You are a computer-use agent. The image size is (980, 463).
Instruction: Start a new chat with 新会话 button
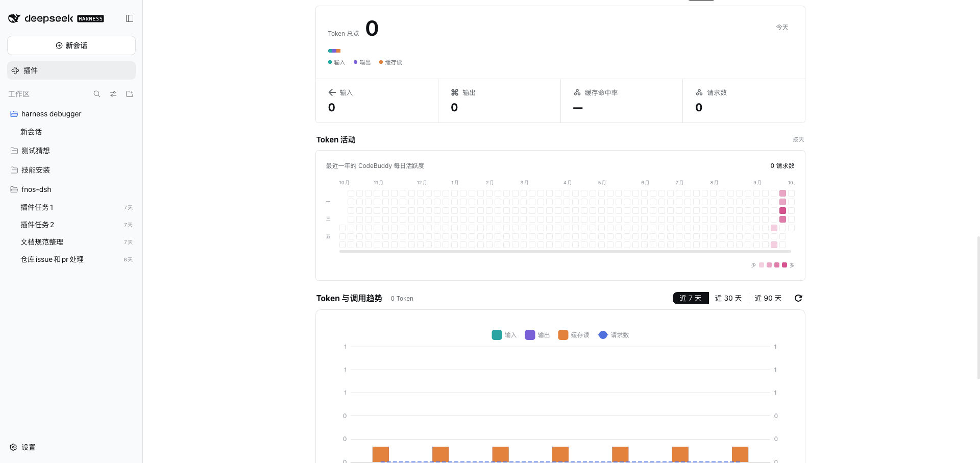click(x=71, y=45)
